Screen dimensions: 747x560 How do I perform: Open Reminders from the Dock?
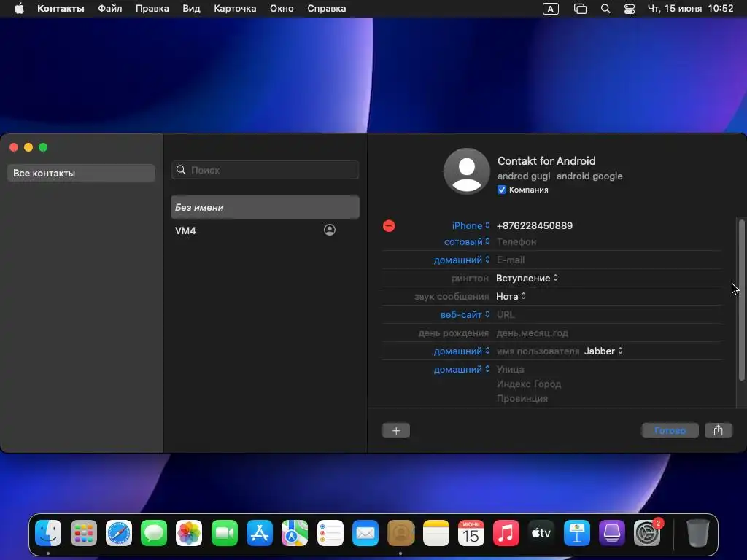330,533
